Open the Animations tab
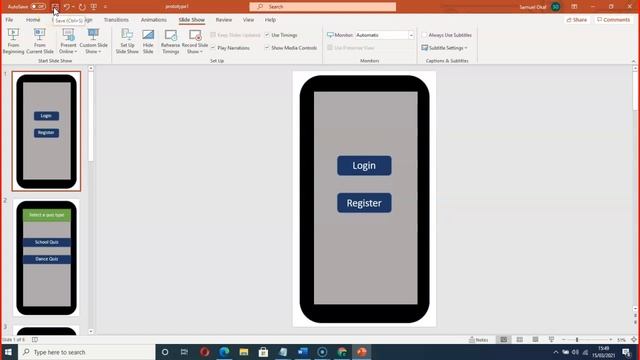The height and width of the screenshot is (360, 640). (153, 20)
